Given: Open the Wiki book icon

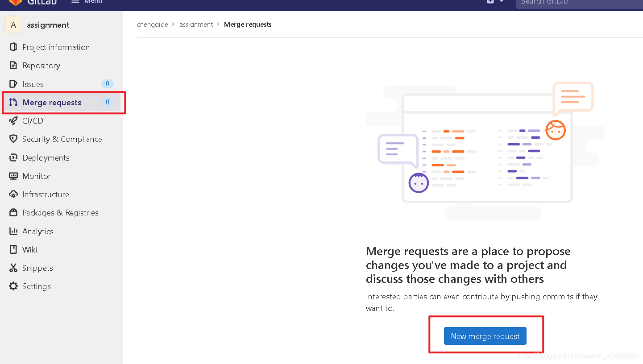Looking at the screenshot, I should pyautogui.click(x=13, y=249).
